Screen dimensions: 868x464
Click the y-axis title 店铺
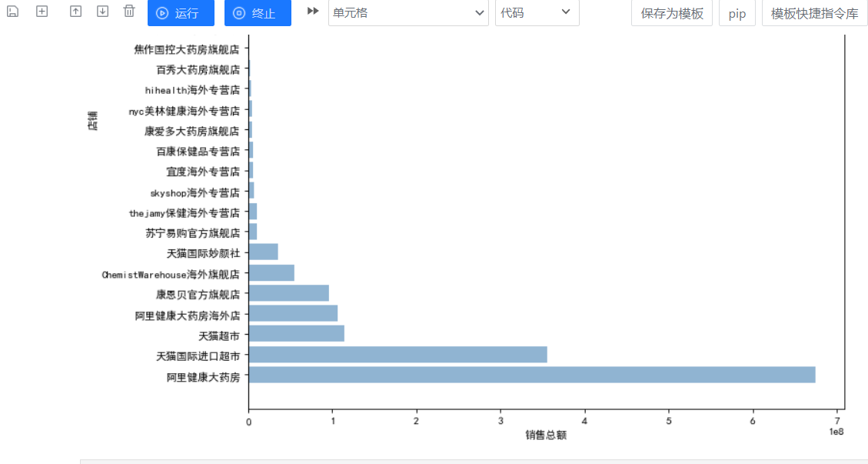pyautogui.click(x=92, y=120)
